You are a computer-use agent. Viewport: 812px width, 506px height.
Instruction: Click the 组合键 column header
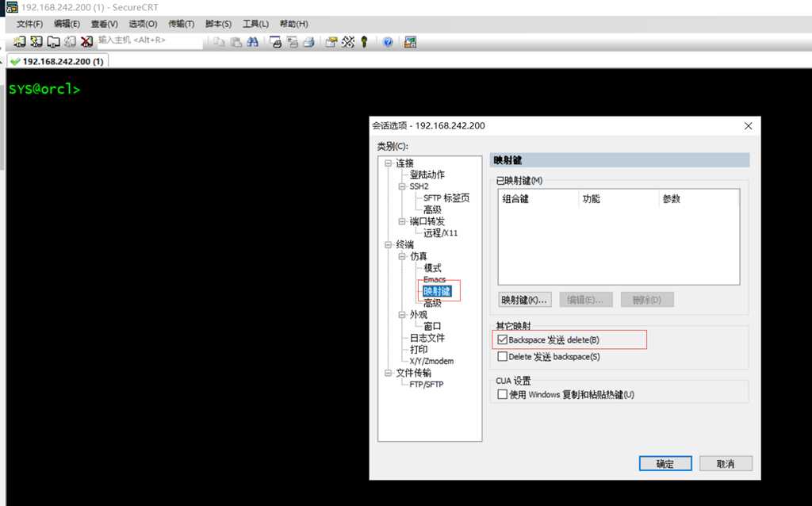coord(538,199)
